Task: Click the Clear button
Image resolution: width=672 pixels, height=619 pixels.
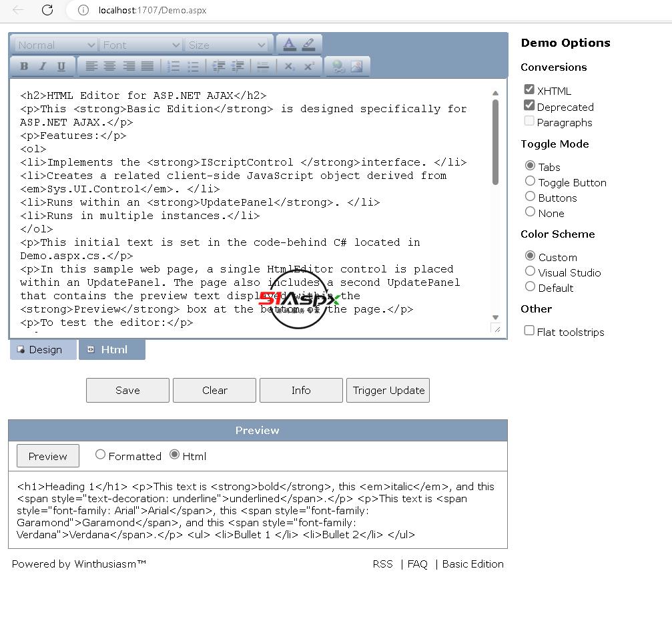Action: click(x=214, y=391)
